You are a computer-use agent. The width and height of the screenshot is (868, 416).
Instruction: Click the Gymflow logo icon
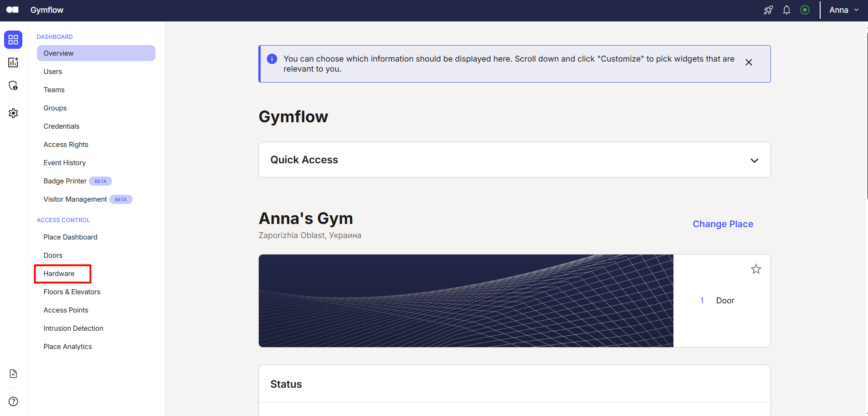(12, 10)
